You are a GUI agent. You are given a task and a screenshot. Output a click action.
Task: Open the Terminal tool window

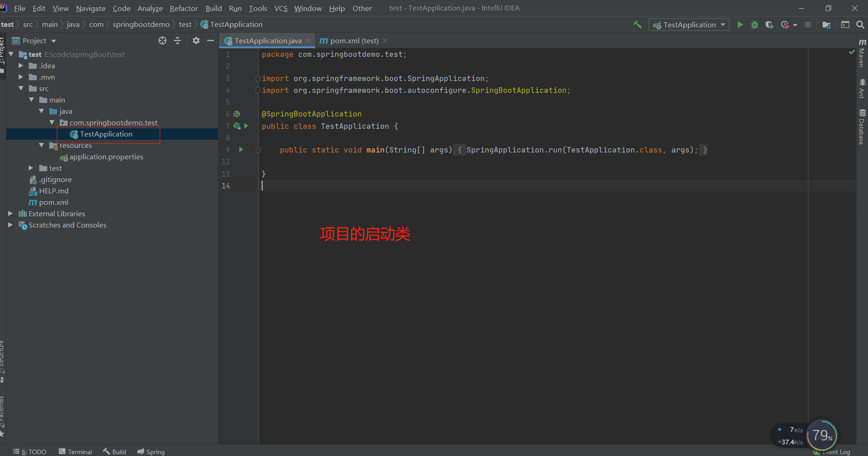click(x=76, y=451)
